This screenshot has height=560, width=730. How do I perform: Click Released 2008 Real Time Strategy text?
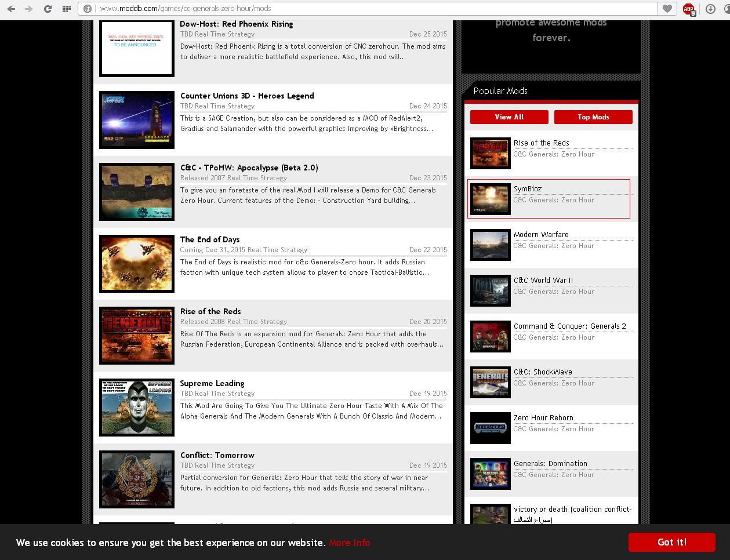pyautogui.click(x=234, y=322)
